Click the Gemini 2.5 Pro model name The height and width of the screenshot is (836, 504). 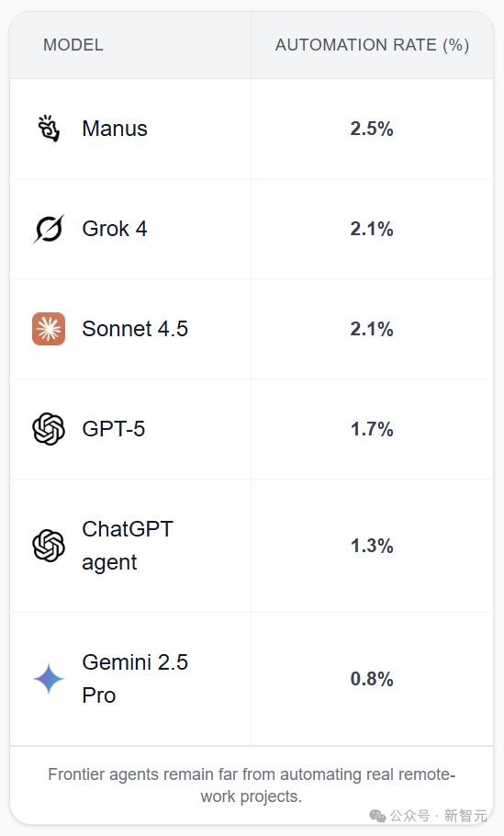tap(135, 679)
